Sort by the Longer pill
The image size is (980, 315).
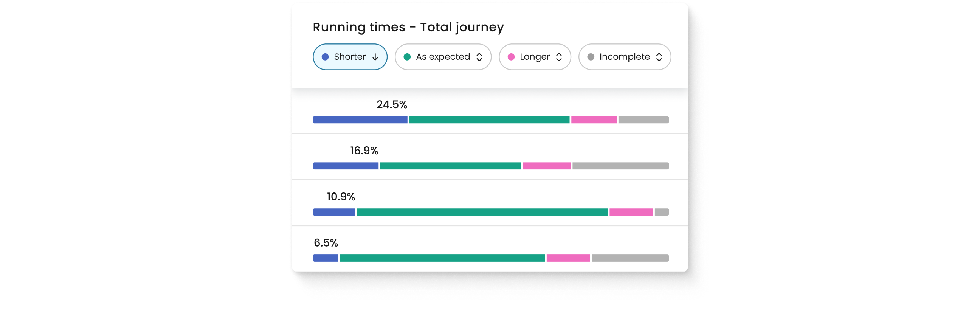[x=535, y=57]
